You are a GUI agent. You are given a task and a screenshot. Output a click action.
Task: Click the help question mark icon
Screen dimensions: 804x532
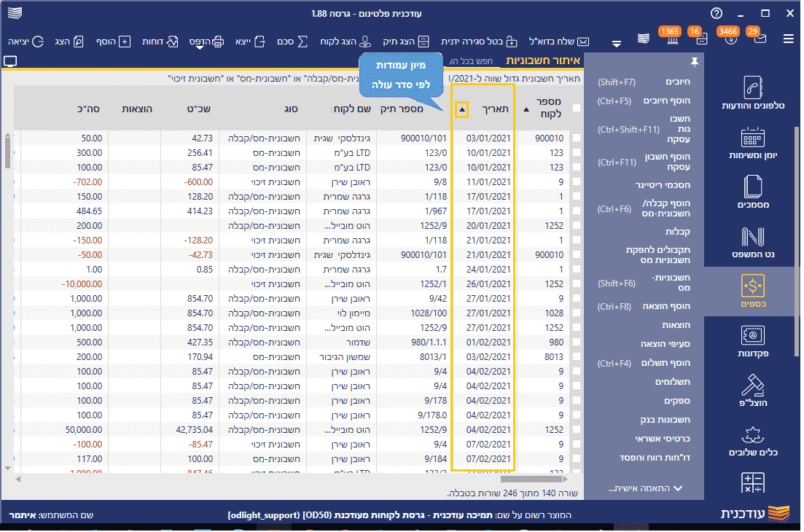click(x=717, y=13)
